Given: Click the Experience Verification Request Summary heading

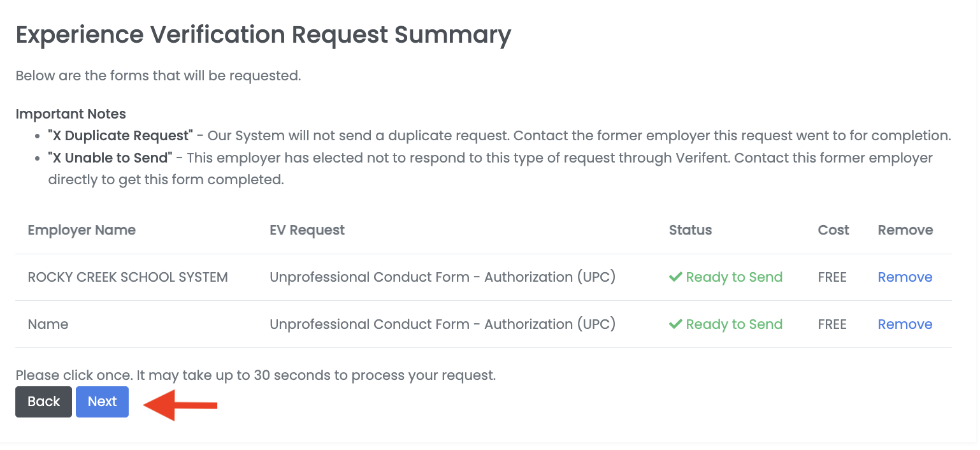Looking at the screenshot, I should (263, 34).
